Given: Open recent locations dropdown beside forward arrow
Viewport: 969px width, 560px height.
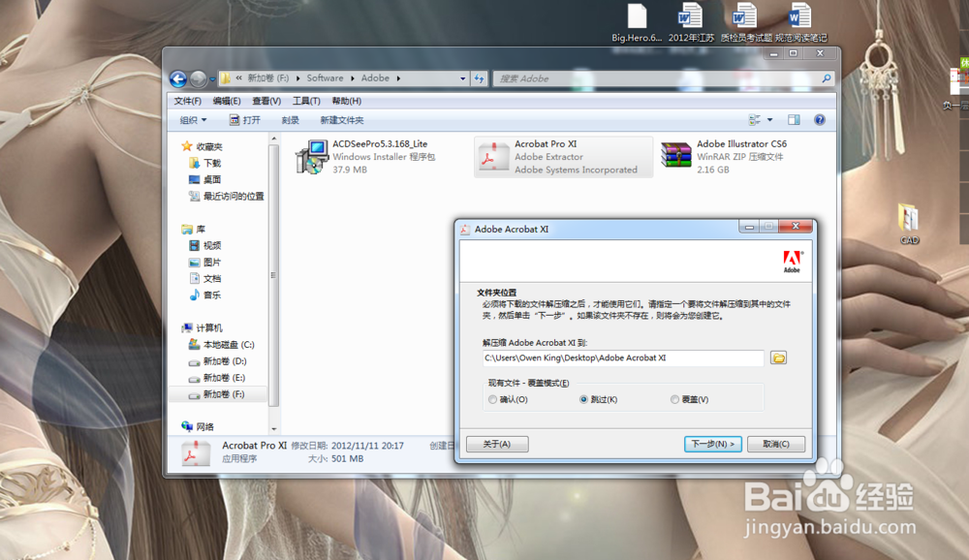Looking at the screenshot, I should pyautogui.click(x=212, y=79).
